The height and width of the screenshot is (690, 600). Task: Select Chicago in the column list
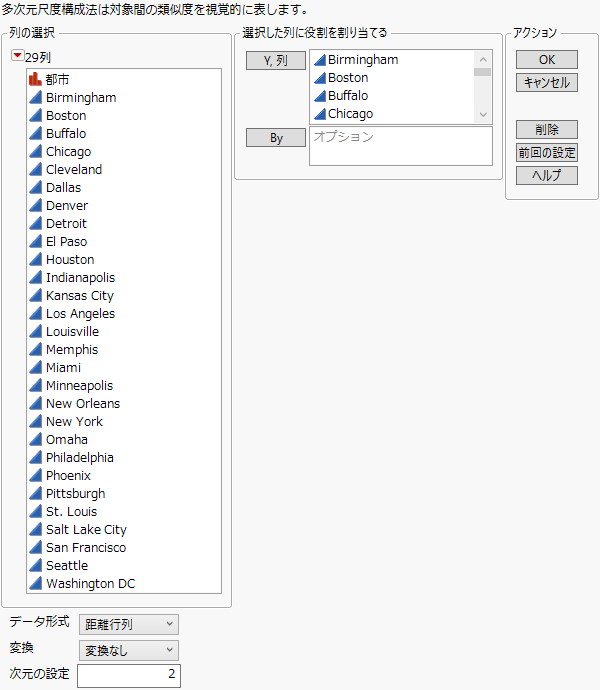click(x=69, y=151)
